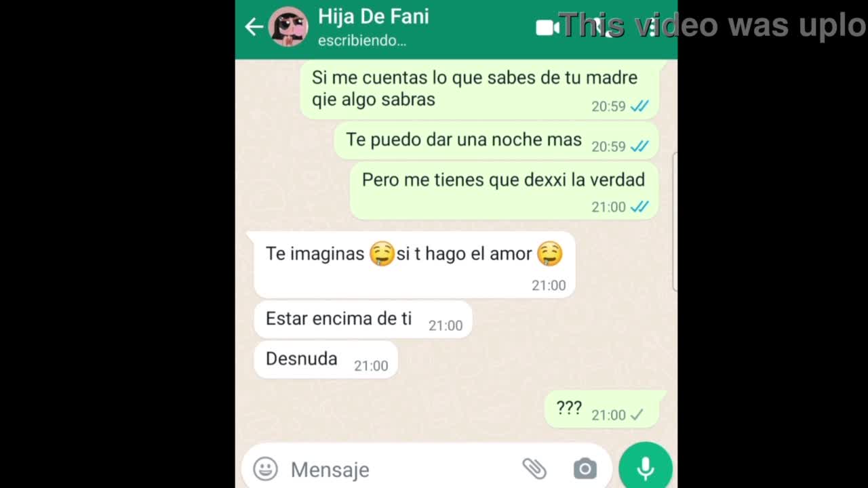
Task: Select the "Te imaginas" received message bubble
Action: 414,264
